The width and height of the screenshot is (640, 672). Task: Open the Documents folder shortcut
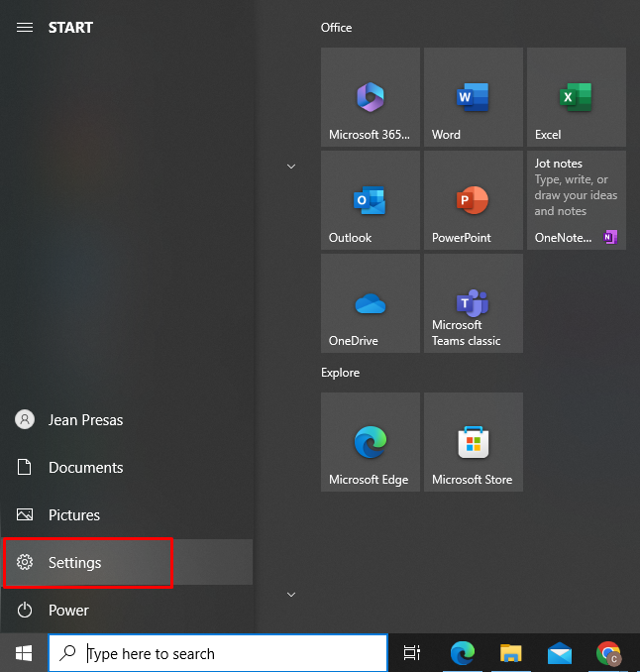[x=127, y=467]
